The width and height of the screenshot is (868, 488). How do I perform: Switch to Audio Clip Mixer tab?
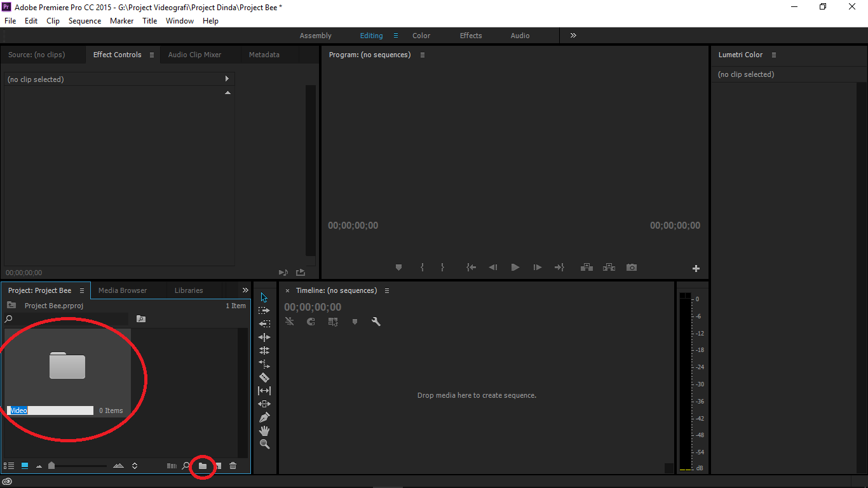point(194,55)
